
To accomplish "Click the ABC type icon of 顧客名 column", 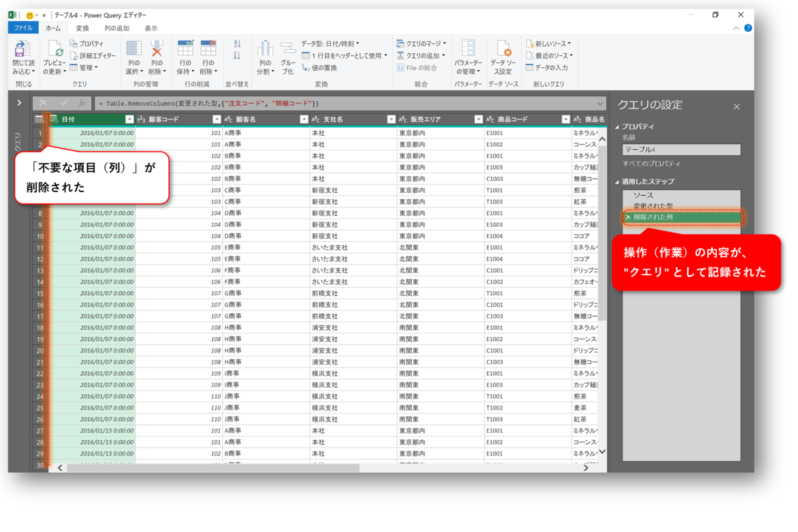I will pos(228,120).
